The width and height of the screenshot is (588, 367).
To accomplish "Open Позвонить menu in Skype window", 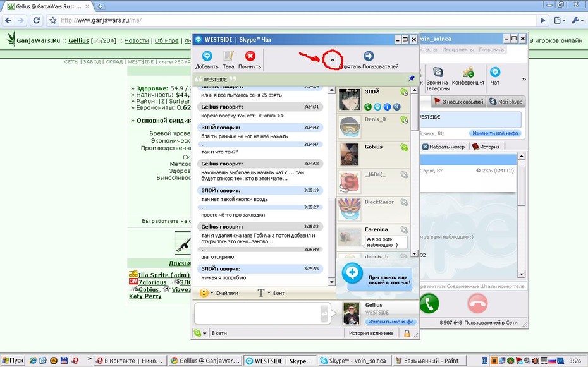I will pyautogui.click(x=491, y=49).
